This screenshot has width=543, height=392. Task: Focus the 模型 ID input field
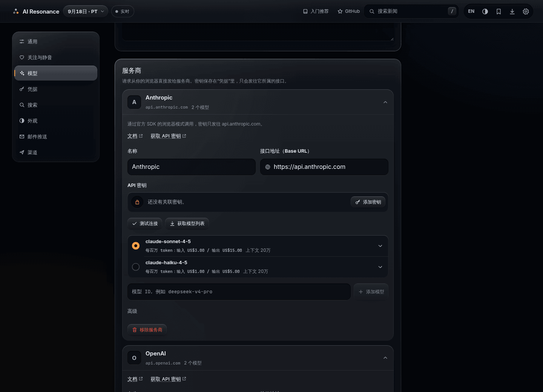(239, 292)
